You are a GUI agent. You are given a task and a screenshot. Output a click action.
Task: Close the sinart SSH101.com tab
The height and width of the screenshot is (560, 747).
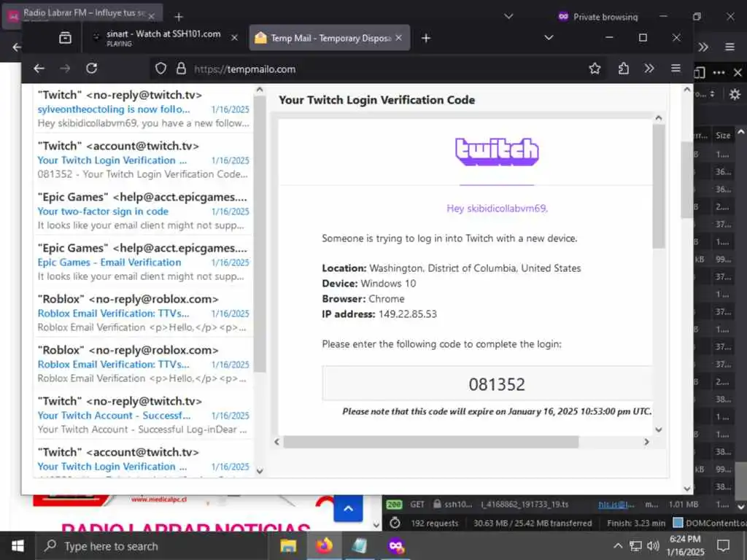point(234,38)
